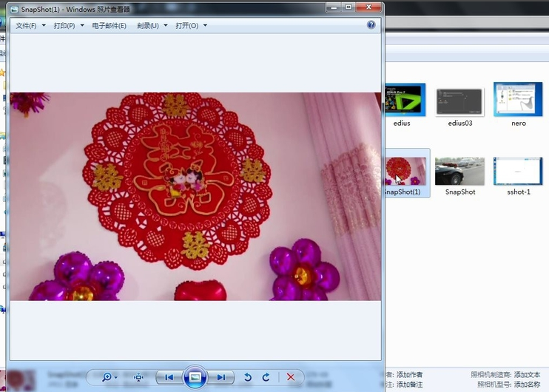Click the zoom magnifier button
This screenshot has height=392, width=549.
(107, 377)
